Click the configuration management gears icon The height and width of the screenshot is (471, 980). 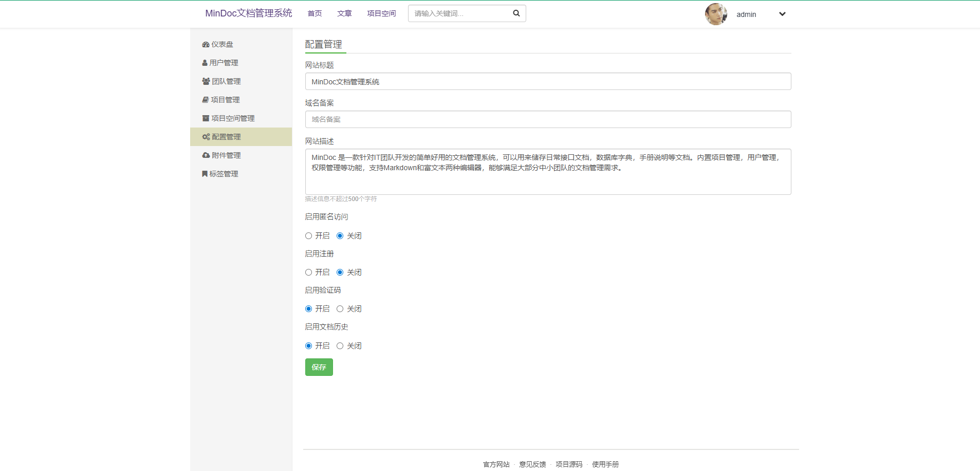[206, 137]
